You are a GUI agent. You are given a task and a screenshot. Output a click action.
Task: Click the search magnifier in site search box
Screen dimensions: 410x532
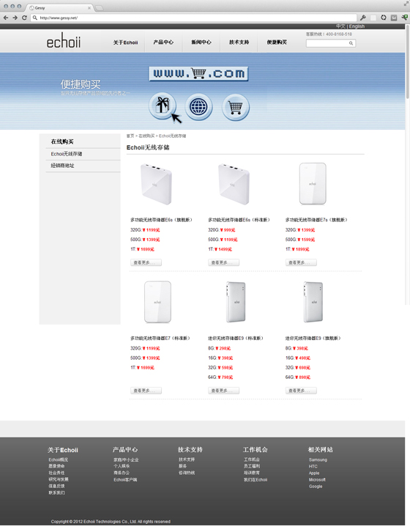point(351,43)
